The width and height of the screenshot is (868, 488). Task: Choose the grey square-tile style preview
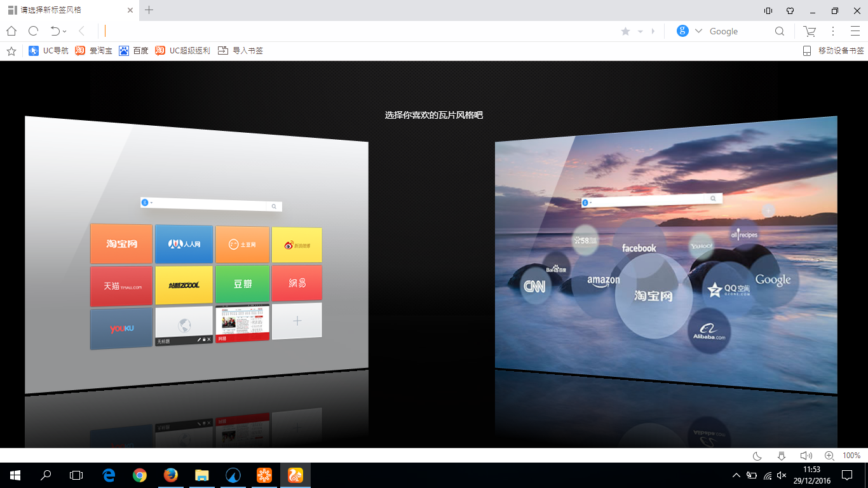click(196, 254)
